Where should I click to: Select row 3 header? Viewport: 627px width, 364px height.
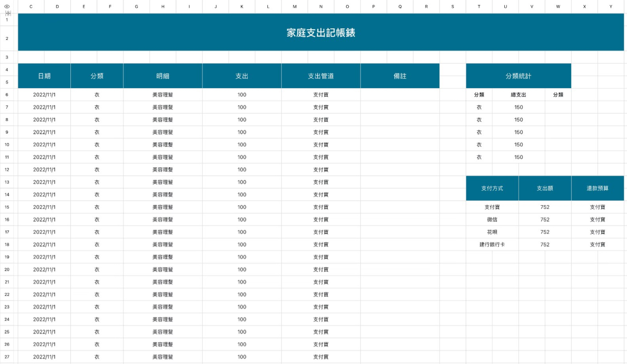(7, 57)
